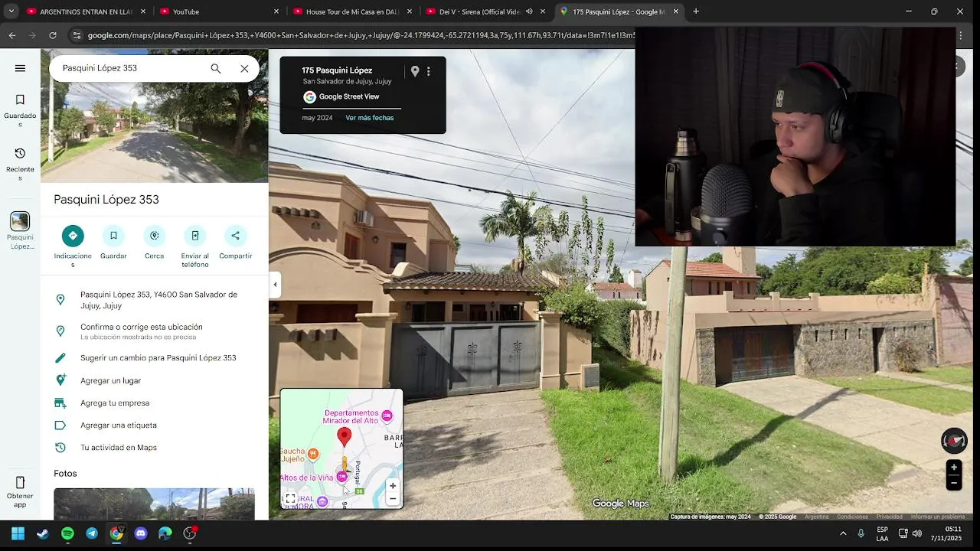Click the Street View compass
The image size is (980, 551).
click(x=954, y=441)
